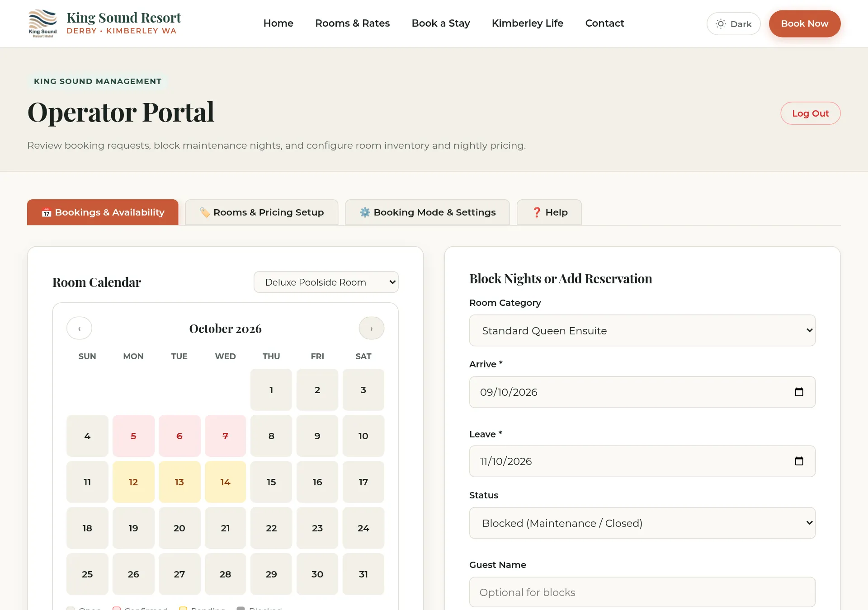Select October 8 on calendar
Screen dimensions: 868x610
[271, 436]
